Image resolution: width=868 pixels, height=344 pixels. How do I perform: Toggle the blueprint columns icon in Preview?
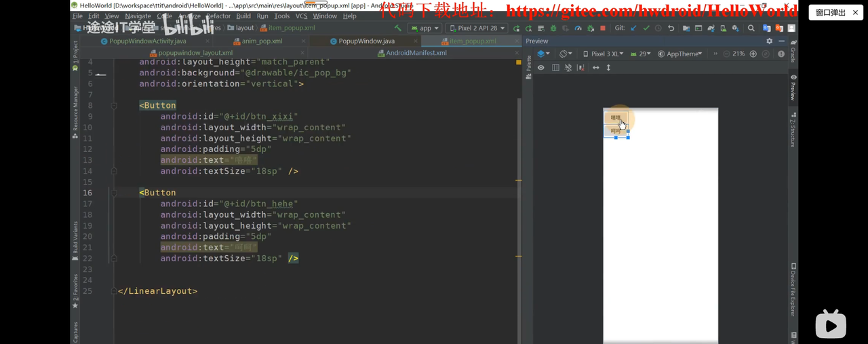tap(555, 68)
